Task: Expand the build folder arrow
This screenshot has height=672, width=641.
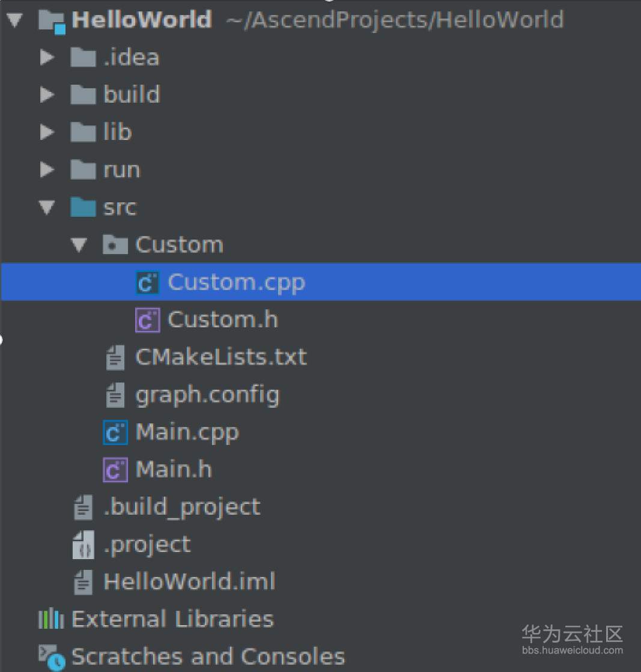Action: pos(47,95)
